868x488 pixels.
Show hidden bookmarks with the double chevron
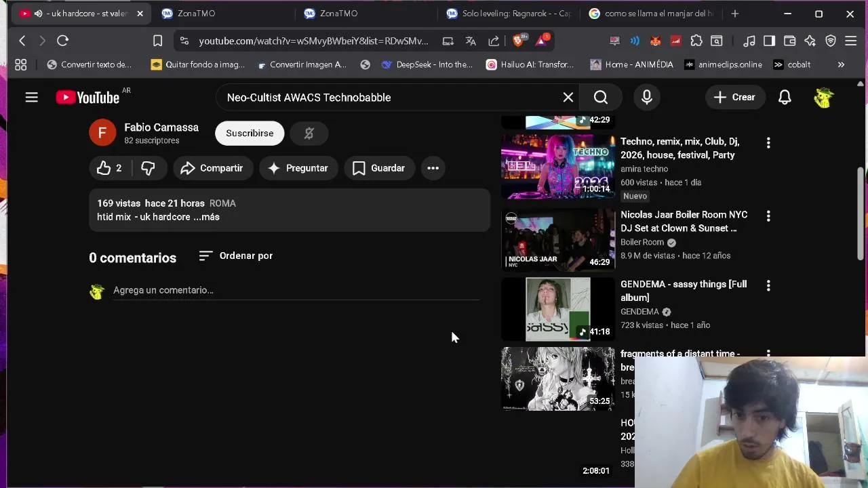click(841, 64)
